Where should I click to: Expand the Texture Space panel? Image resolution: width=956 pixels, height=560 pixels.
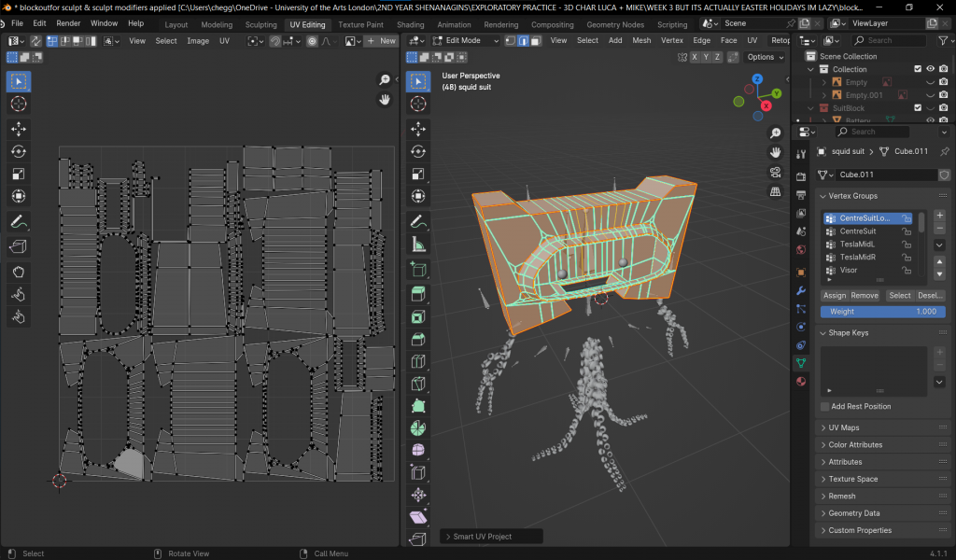[x=882, y=479]
